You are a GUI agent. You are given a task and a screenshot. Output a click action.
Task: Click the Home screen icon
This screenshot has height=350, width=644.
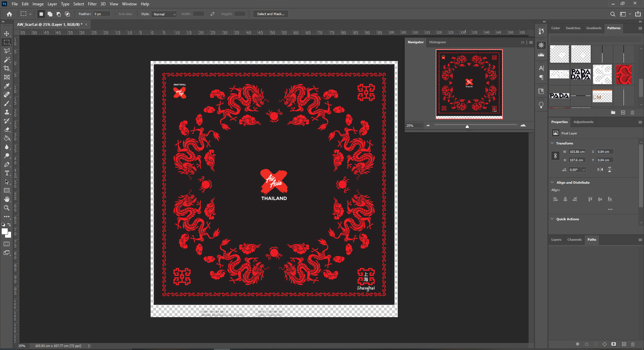coord(9,14)
